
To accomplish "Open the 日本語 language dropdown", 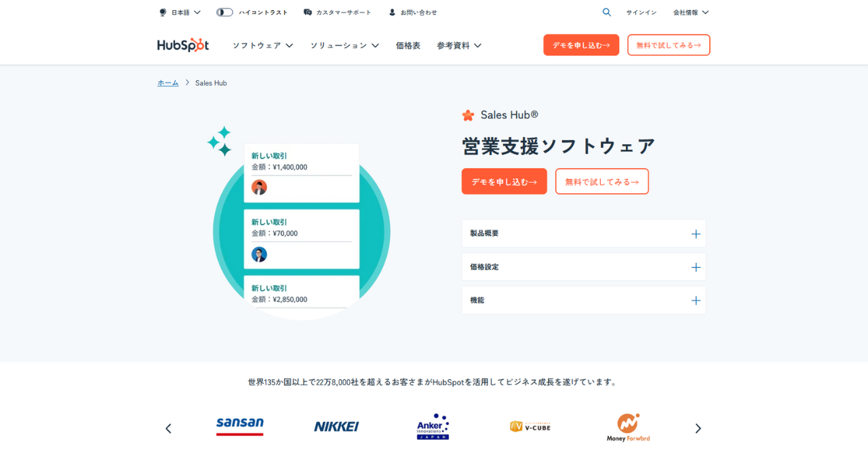I will coord(180,12).
